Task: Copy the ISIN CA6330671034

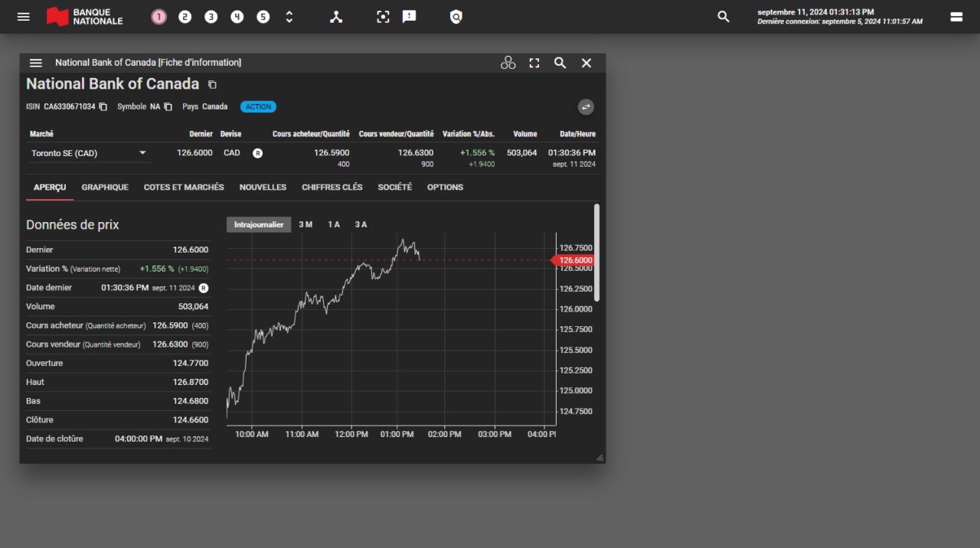Action: [103, 106]
